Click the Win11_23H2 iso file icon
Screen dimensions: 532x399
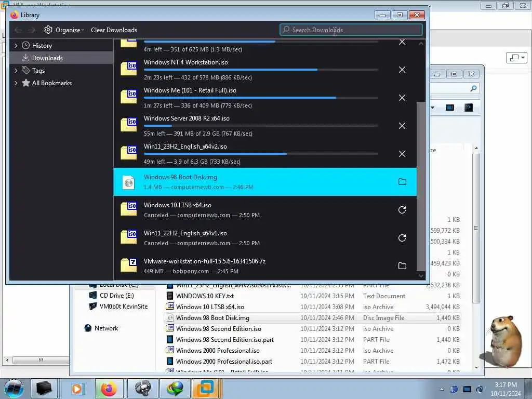pos(129,153)
